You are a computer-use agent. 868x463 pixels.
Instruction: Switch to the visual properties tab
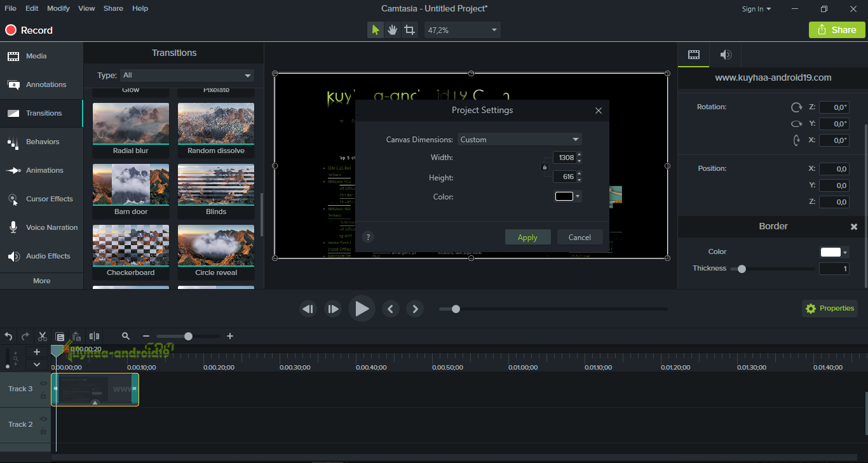tap(694, 55)
